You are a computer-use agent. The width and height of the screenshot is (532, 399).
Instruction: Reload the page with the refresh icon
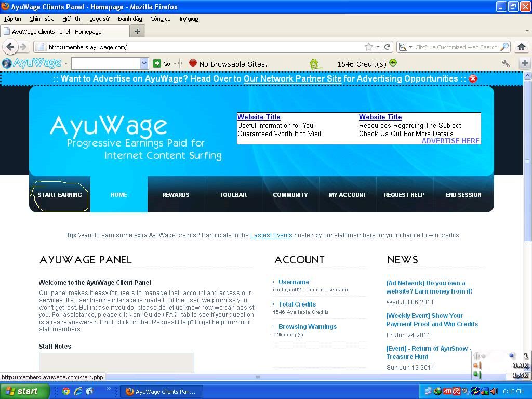(x=387, y=47)
